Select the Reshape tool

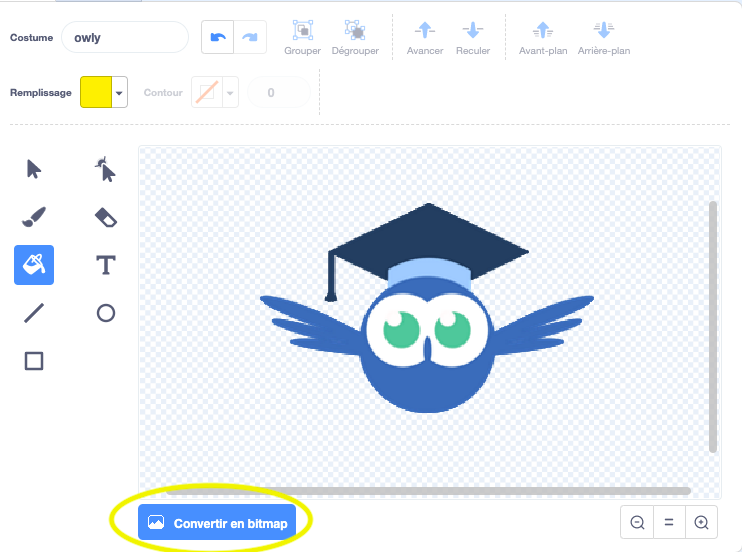point(106,169)
